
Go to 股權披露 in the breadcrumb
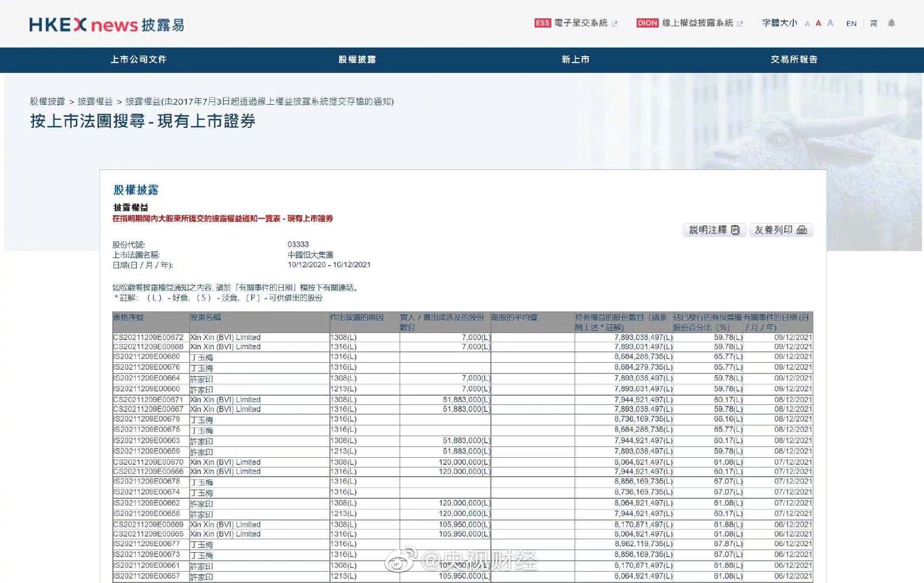(48, 101)
